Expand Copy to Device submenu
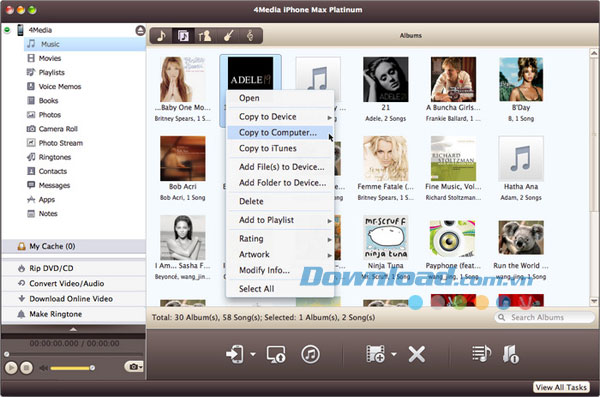This screenshot has width=600, height=397. 329,118
